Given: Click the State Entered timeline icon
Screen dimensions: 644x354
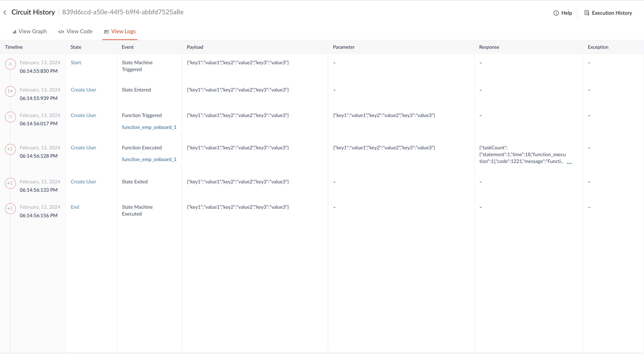Looking at the screenshot, I should tap(10, 91).
